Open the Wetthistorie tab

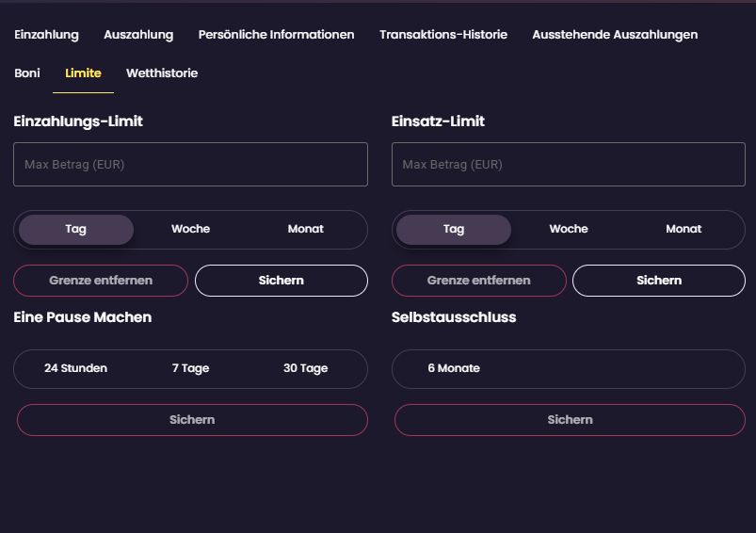pyautogui.click(x=162, y=73)
